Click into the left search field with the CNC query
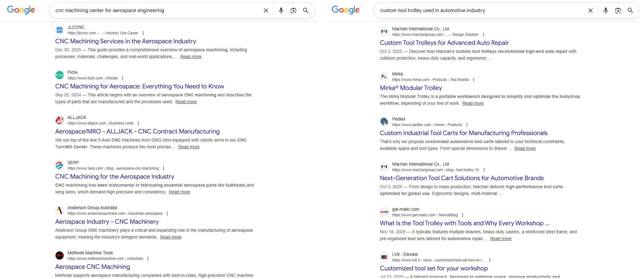The image size is (644, 279). tap(154, 10)
